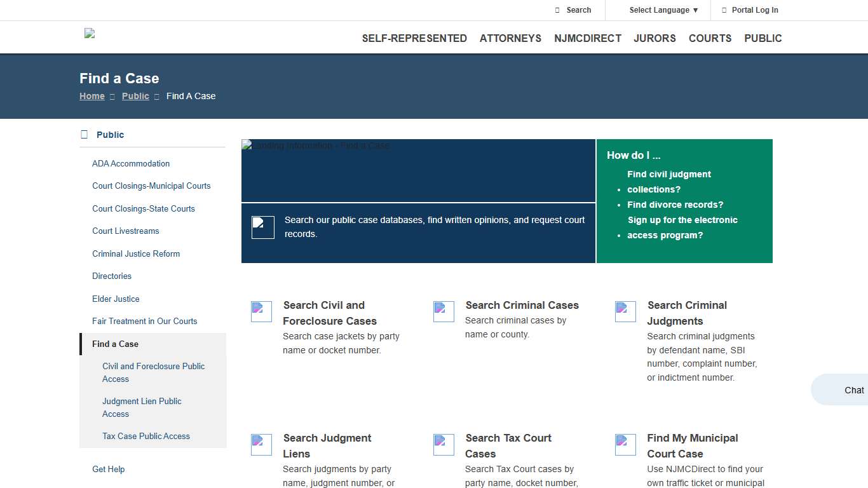Image resolution: width=868 pixels, height=488 pixels.
Task: Open the Select Language dropdown
Action: click(663, 10)
